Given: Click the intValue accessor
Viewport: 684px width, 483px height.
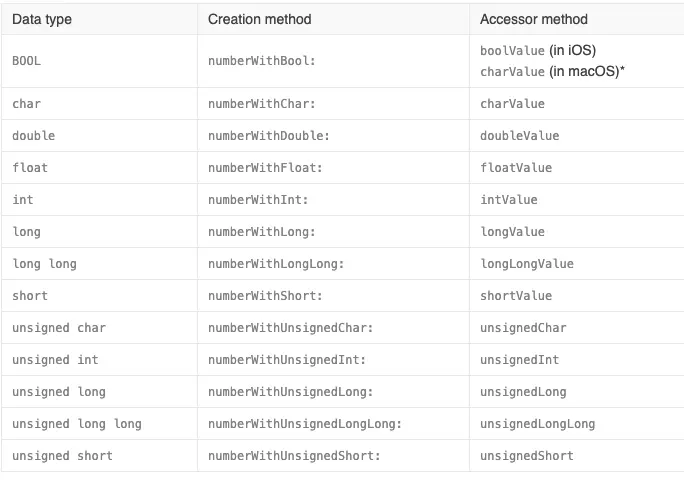Looking at the screenshot, I should click(x=508, y=200).
